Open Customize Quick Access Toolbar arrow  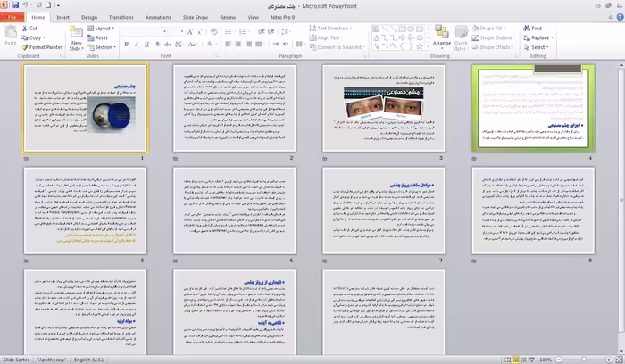[58, 5]
